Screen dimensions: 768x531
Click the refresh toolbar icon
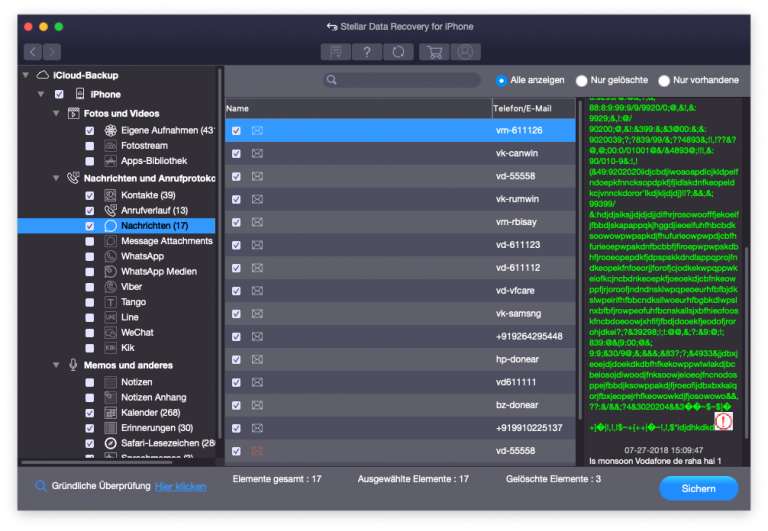tap(398, 51)
